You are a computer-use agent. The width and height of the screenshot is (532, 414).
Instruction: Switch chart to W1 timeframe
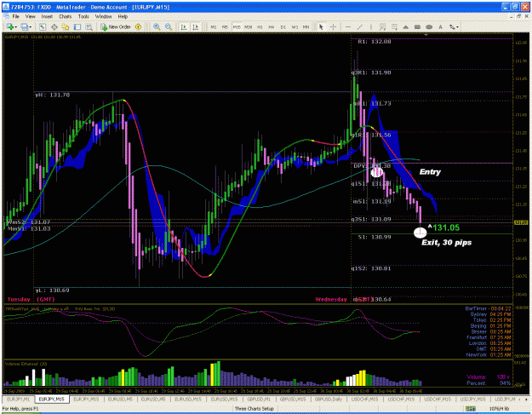(295, 26)
